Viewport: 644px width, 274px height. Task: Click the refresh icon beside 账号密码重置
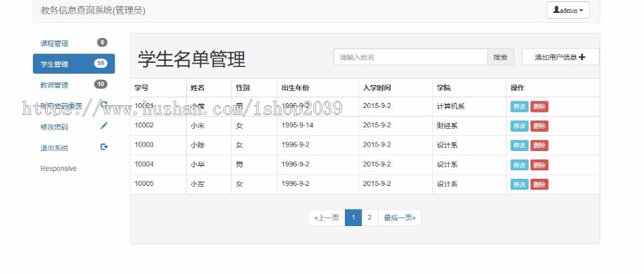click(104, 104)
